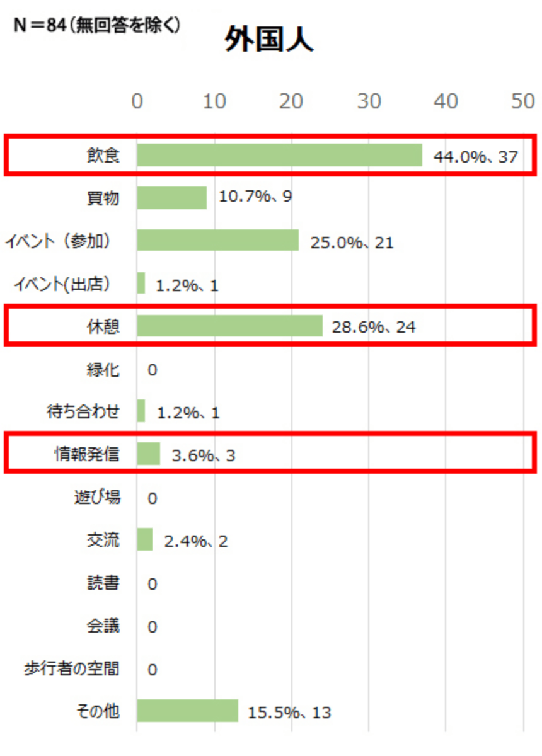
Task: Select the イベント（参加） bar
Action: click(217, 240)
